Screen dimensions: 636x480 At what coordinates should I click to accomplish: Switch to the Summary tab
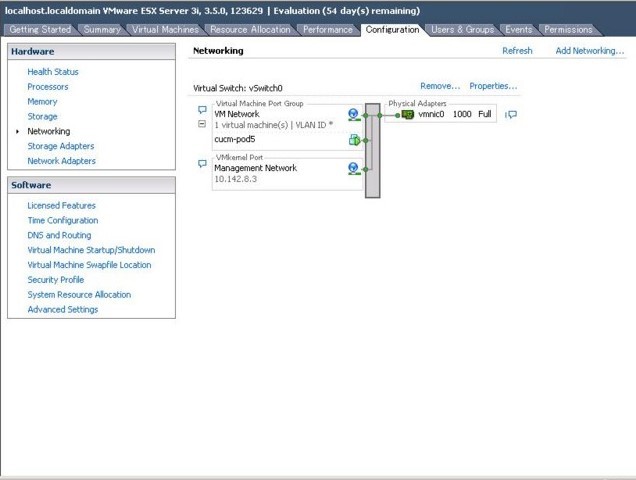click(x=102, y=30)
